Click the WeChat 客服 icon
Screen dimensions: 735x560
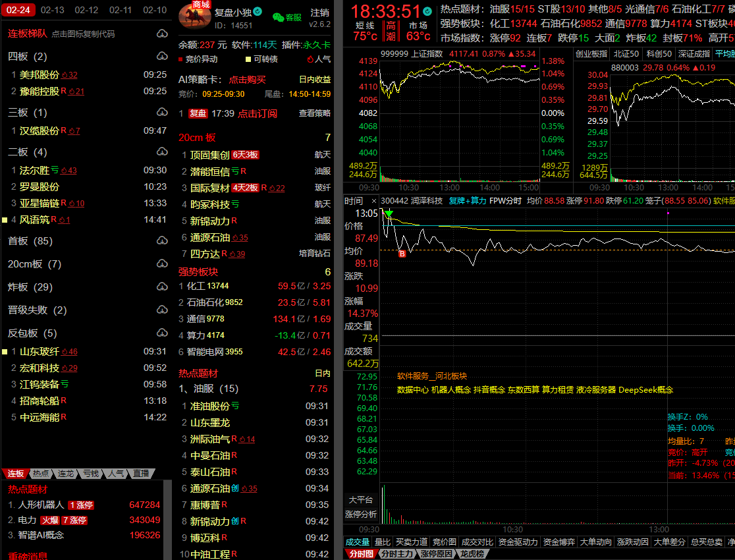[x=279, y=18]
